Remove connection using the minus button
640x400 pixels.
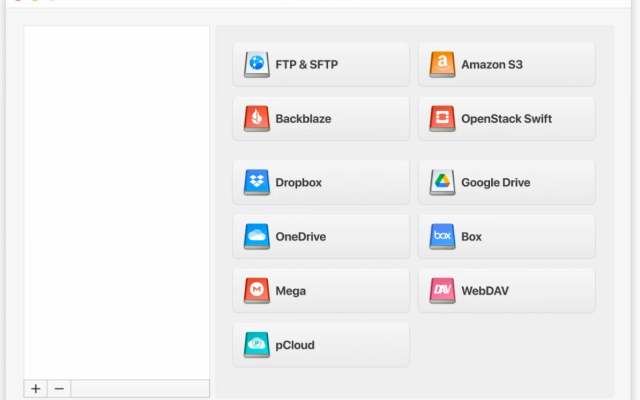pyautogui.click(x=59, y=389)
